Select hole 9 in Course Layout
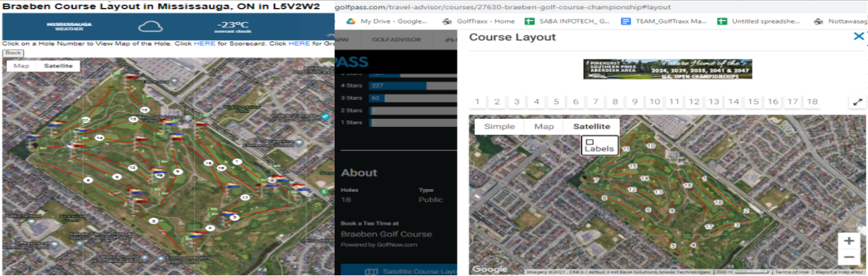The image size is (868, 276). pos(634,102)
